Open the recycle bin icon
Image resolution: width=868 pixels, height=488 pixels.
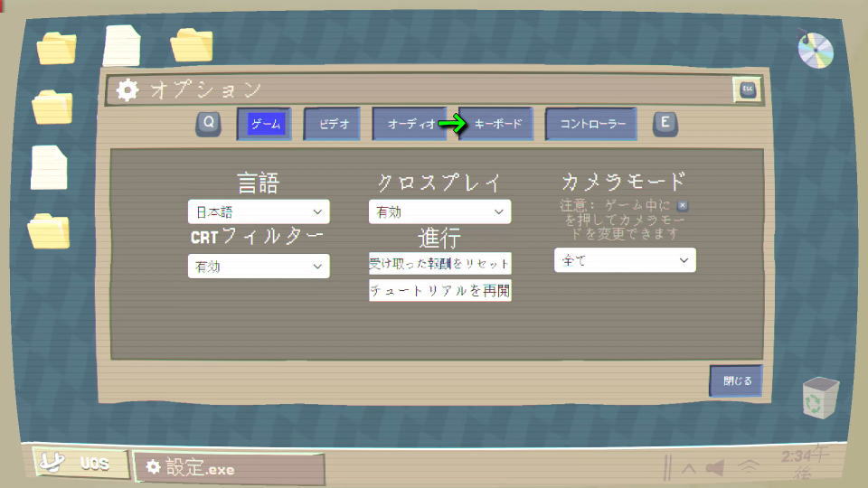[x=820, y=398]
